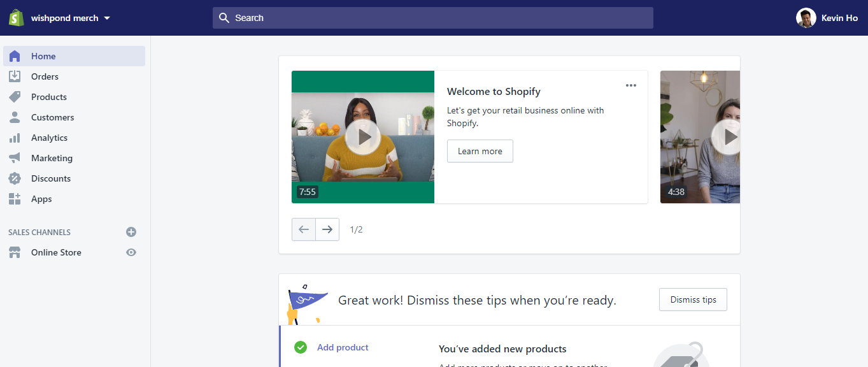Go to Home in sidebar
Screen dimensions: 868x367
coord(75,56)
